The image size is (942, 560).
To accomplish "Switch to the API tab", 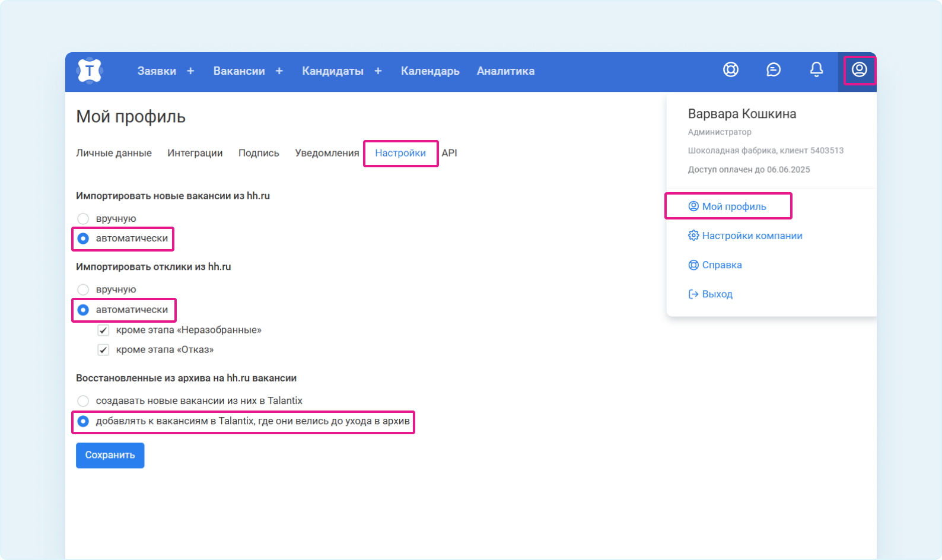I will click(x=449, y=153).
